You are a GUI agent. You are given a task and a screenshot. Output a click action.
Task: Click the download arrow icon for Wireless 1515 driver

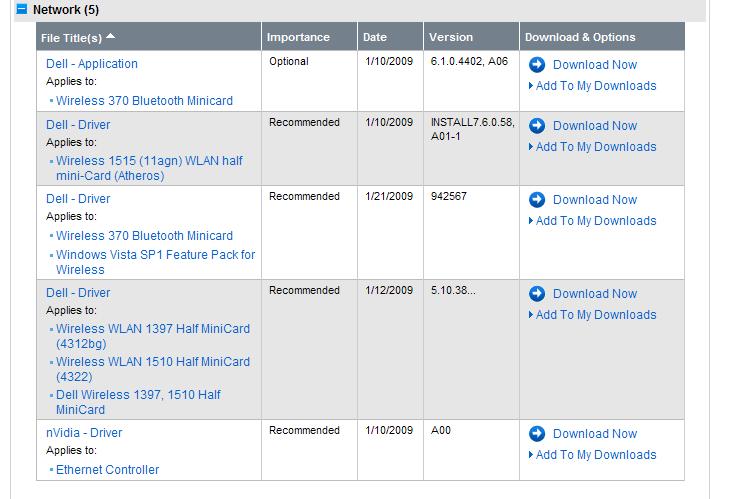coord(537,126)
